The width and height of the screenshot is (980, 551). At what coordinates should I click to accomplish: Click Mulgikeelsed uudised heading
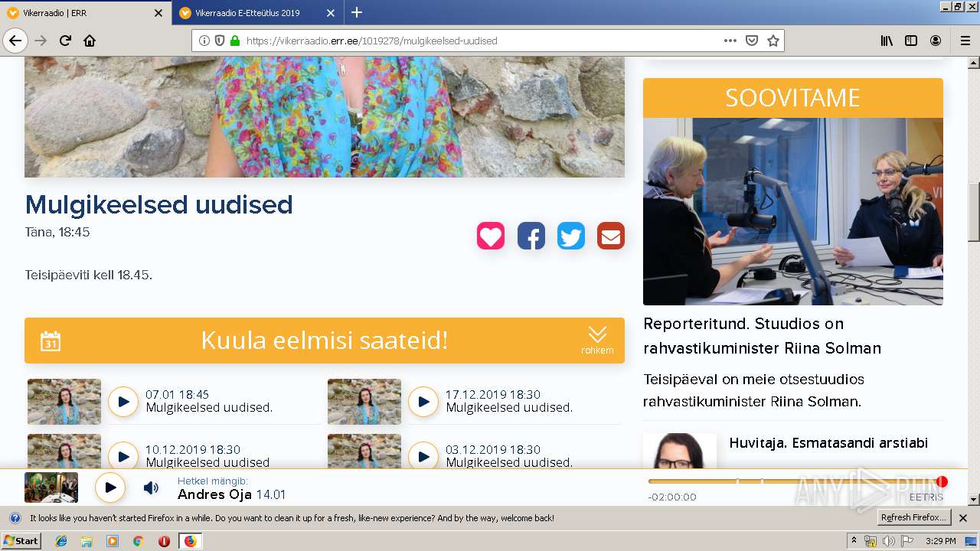pyautogui.click(x=158, y=204)
